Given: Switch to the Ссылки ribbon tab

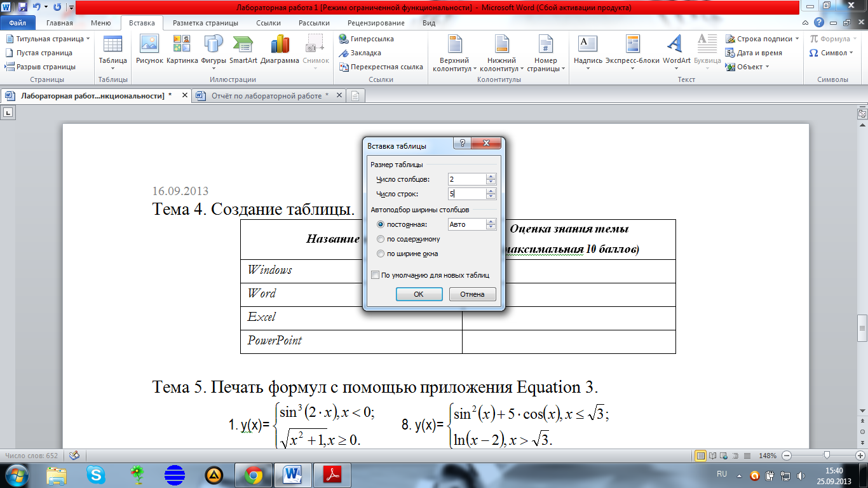Looking at the screenshot, I should click(268, 23).
